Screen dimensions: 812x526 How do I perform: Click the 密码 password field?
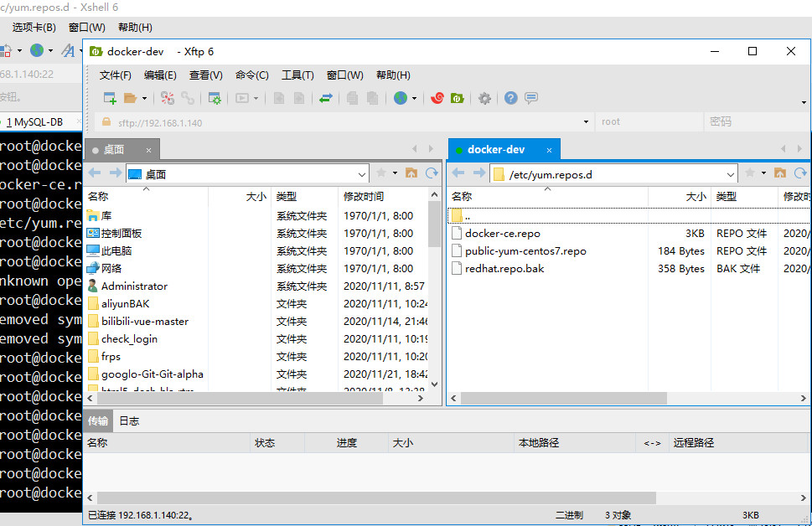[756, 121]
